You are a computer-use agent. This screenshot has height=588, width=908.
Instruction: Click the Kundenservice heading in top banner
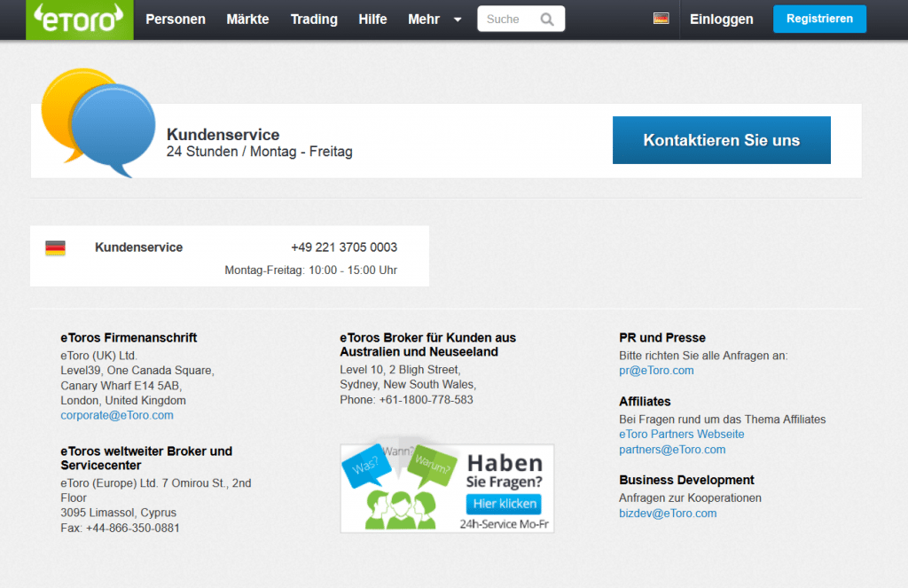223,135
